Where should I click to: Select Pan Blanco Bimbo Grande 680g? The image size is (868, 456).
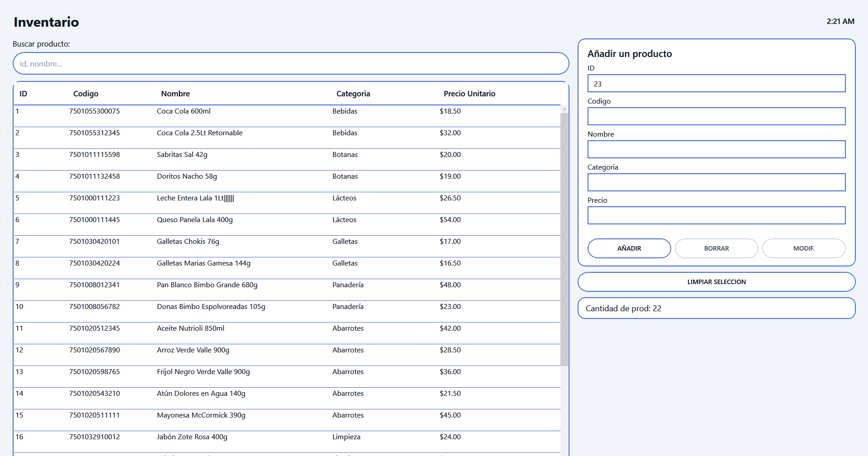click(x=287, y=290)
